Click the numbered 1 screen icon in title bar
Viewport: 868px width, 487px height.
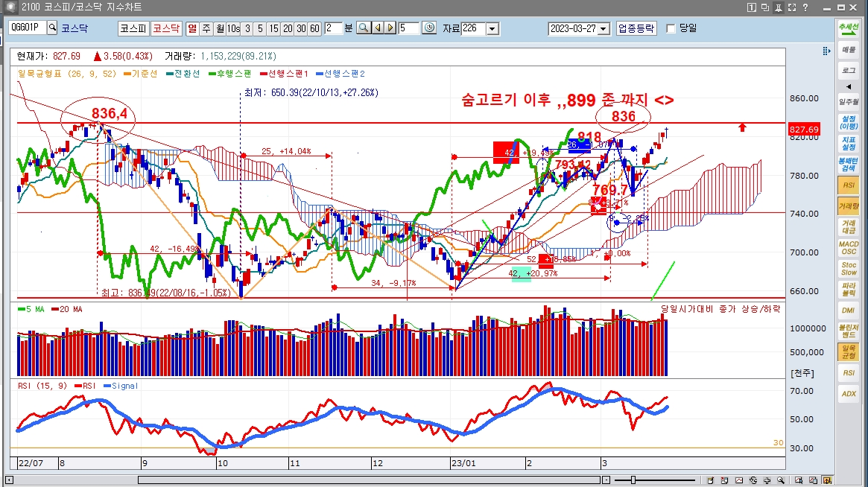tap(751, 7)
